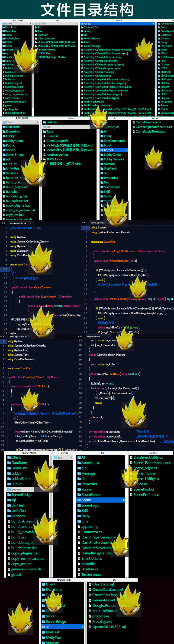The height and width of the screenshot is (644, 174).
Task: Click the folder icon beside EasyTouch
Action: pos(159,46)
